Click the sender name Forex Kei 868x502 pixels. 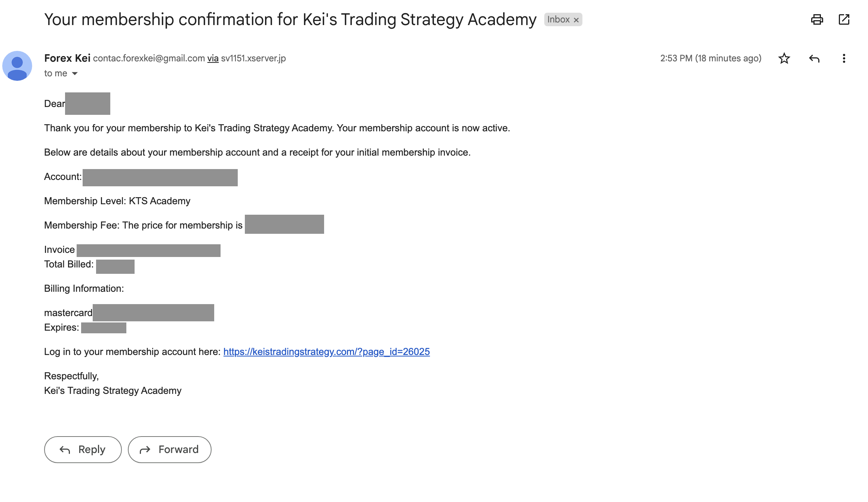67,58
